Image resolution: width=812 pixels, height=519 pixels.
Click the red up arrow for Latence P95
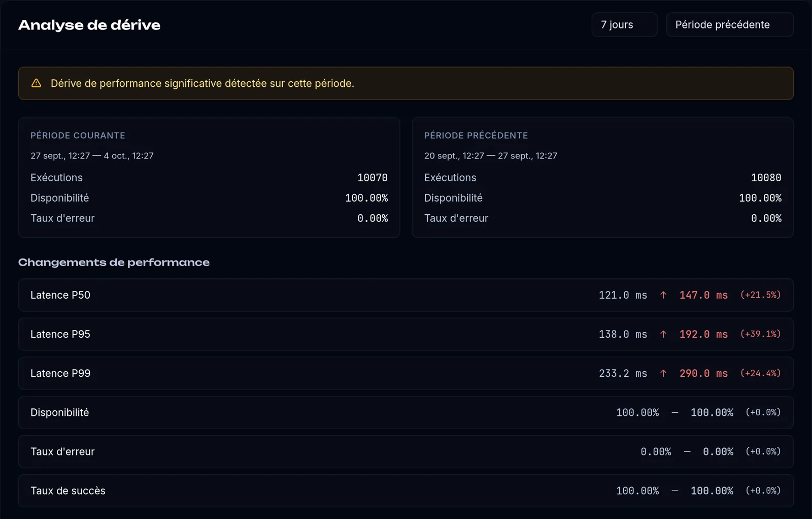tap(663, 334)
